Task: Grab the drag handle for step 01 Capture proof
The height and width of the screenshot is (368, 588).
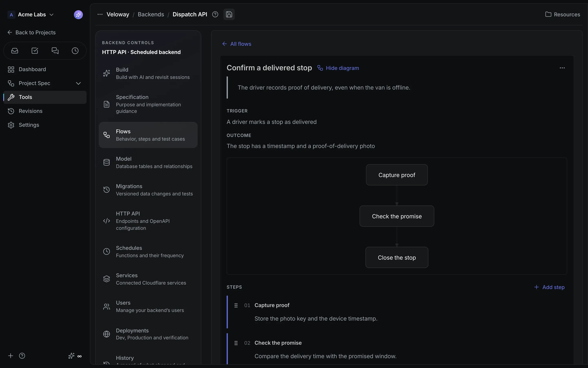Action: click(236, 305)
